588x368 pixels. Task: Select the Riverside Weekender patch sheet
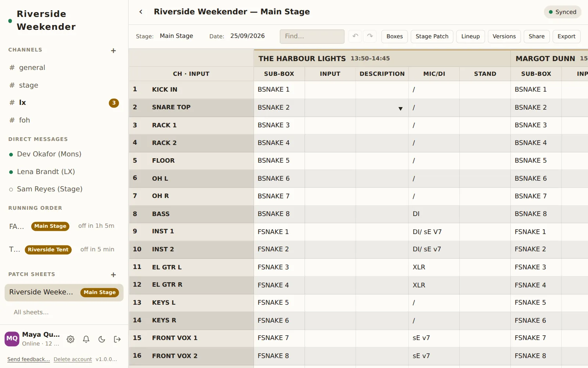click(x=64, y=293)
